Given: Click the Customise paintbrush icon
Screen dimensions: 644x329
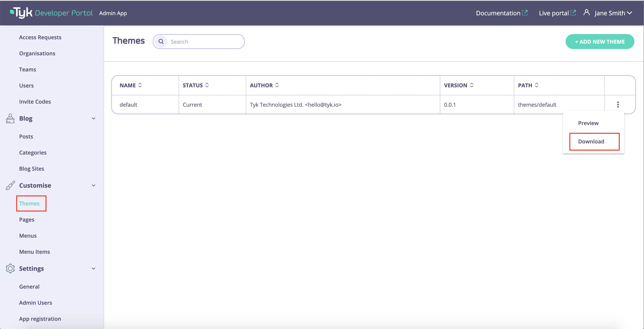Looking at the screenshot, I should 10,185.
